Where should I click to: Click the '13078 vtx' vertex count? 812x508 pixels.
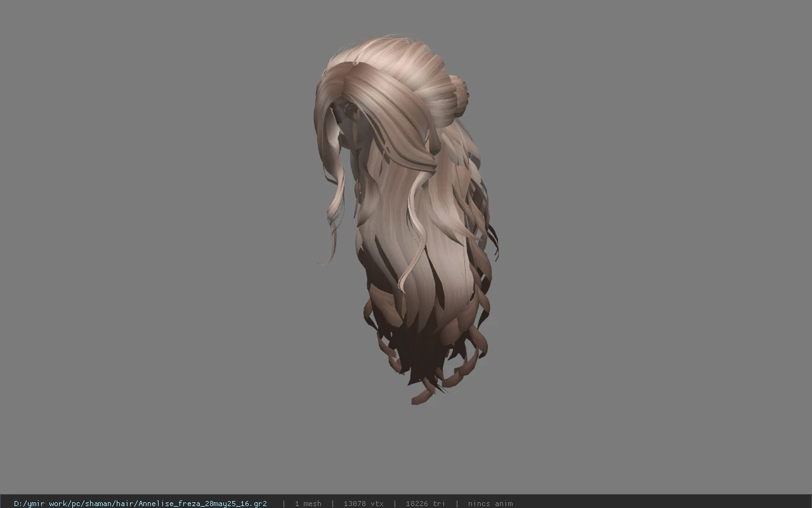(363, 504)
